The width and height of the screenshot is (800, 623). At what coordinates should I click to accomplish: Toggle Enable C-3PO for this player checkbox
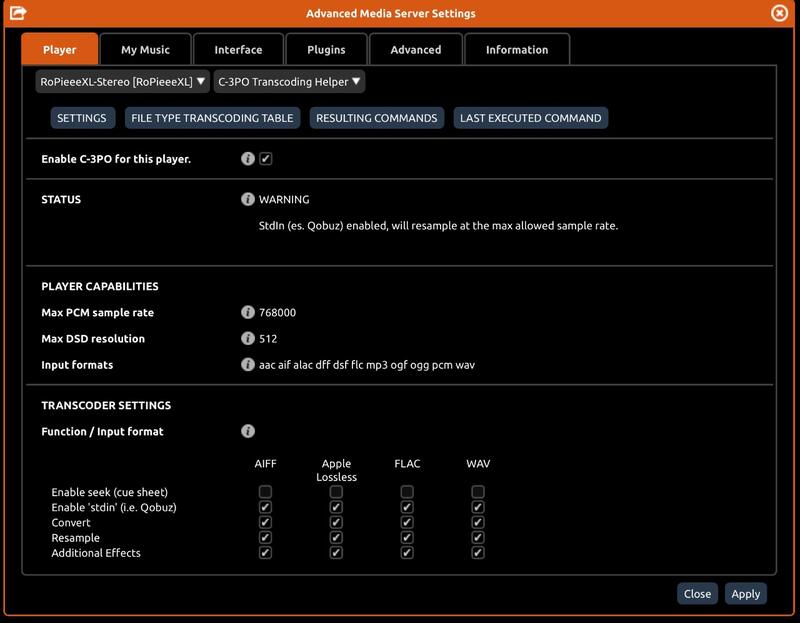point(266,159)
